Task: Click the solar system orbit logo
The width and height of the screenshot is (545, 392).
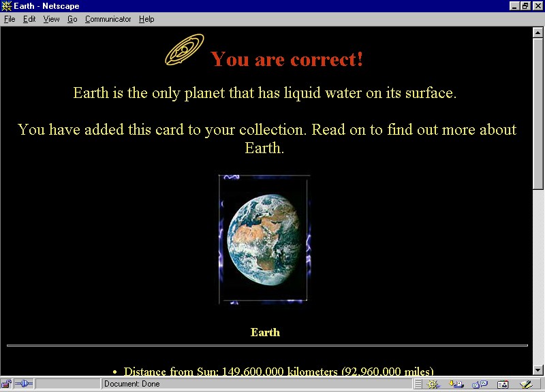Action: coord(185,50)
